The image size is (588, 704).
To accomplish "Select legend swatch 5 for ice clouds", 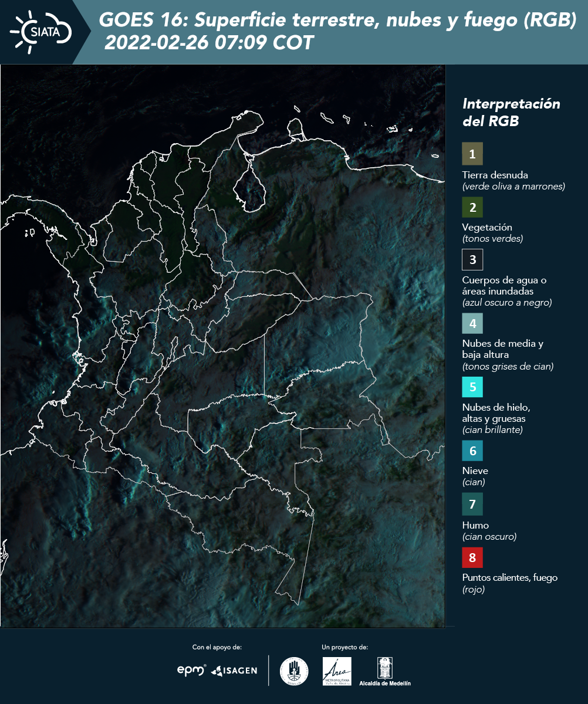I will pyautogui.click(x=472, y=387).
